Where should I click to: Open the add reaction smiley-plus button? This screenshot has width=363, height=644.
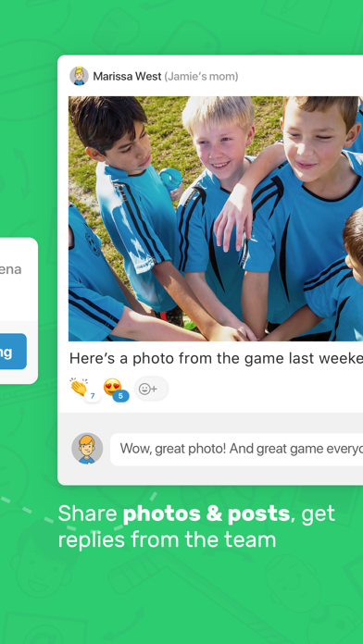[151, 389]
